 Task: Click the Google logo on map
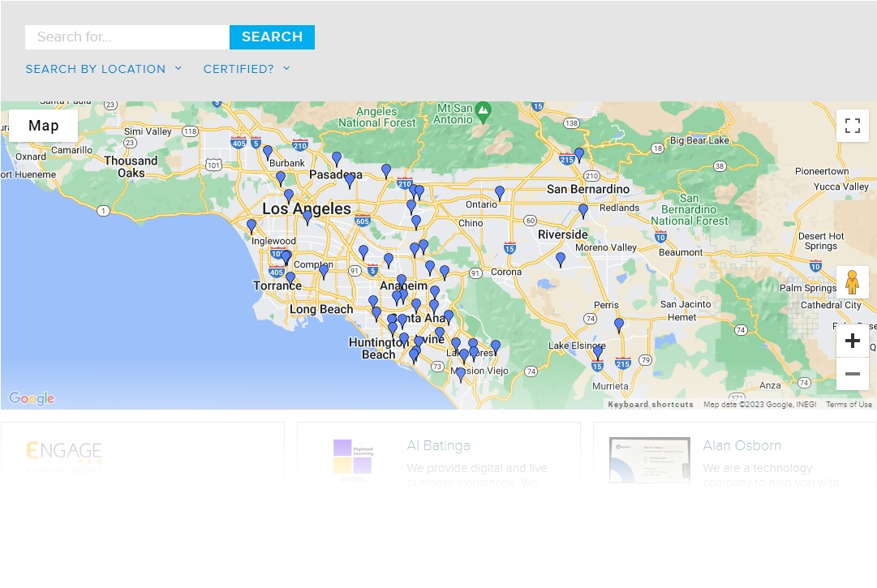tap(32, 398)
